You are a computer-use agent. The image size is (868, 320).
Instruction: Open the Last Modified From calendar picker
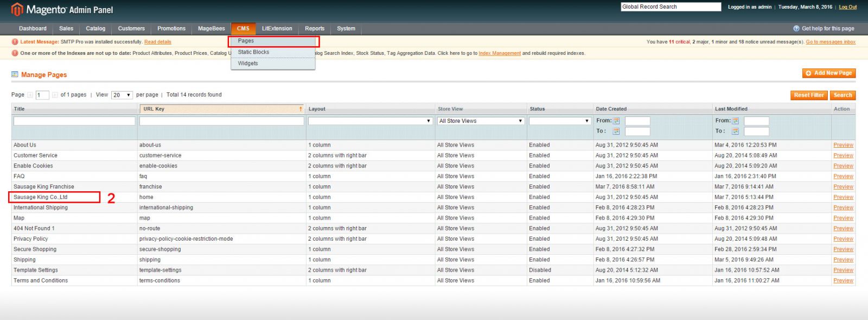pos(735,121)
